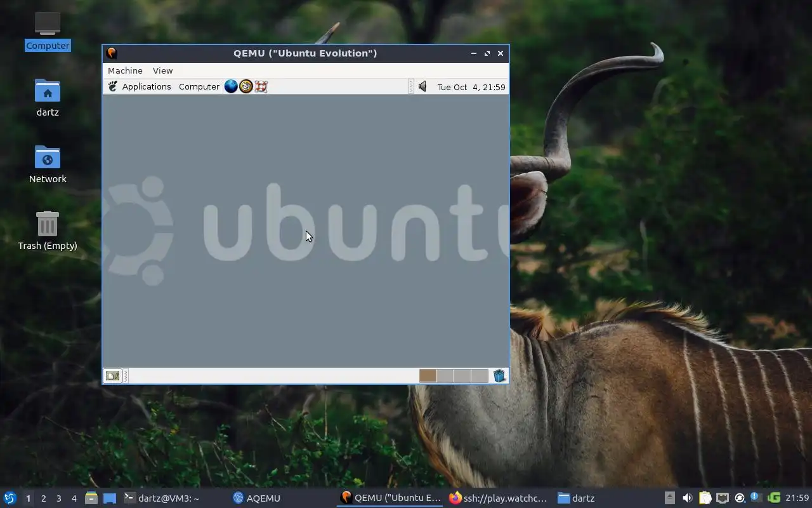Screen dimensions: 812x508
Task: Click the QEMU window title bar app icon
Action: pos(112,53)
